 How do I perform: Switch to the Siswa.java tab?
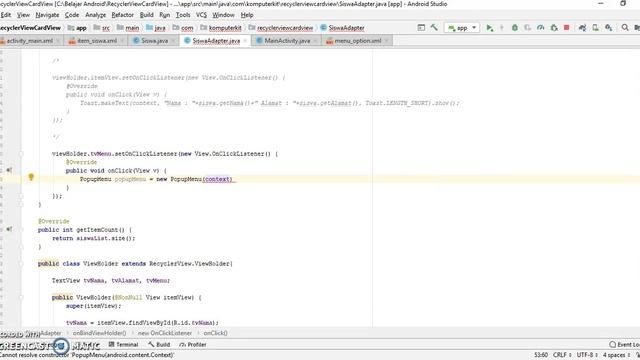point(154,41)
